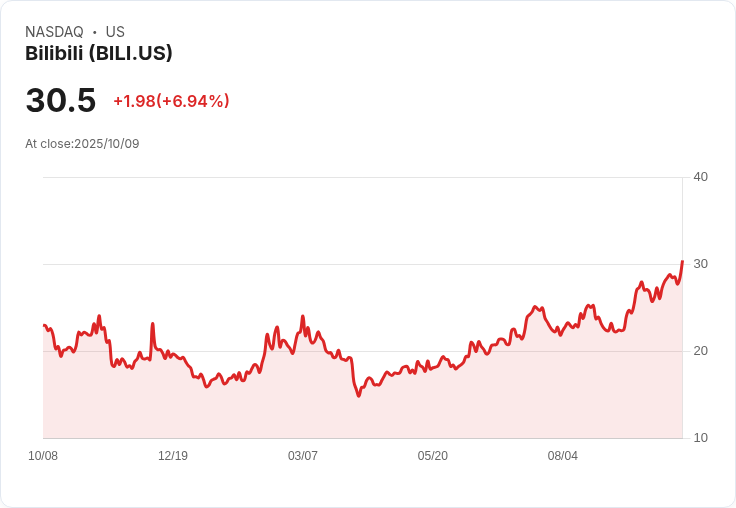Select the 30 value on the price axis
The image size is (736, 508).
pyautogui.click(x=701, y=264)
